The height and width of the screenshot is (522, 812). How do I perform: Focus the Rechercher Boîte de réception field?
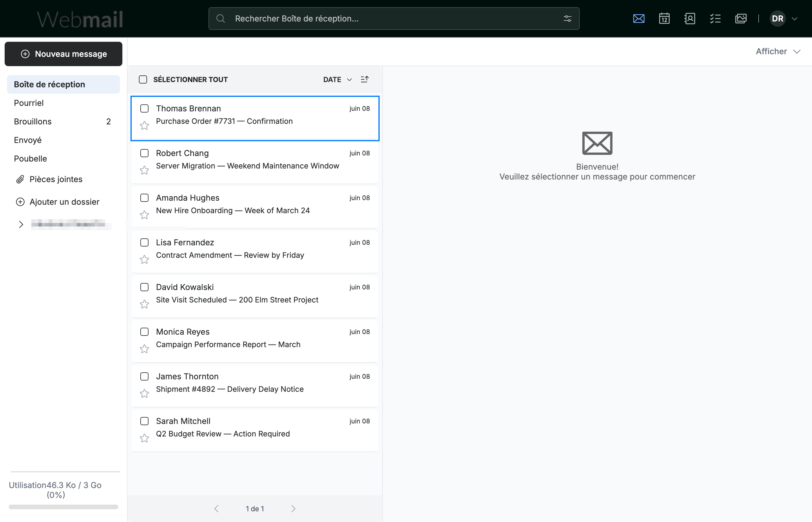(394, 19)
